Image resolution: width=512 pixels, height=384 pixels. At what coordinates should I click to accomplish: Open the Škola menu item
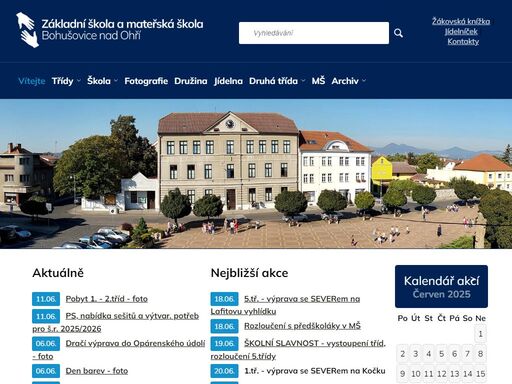point(99,81)
